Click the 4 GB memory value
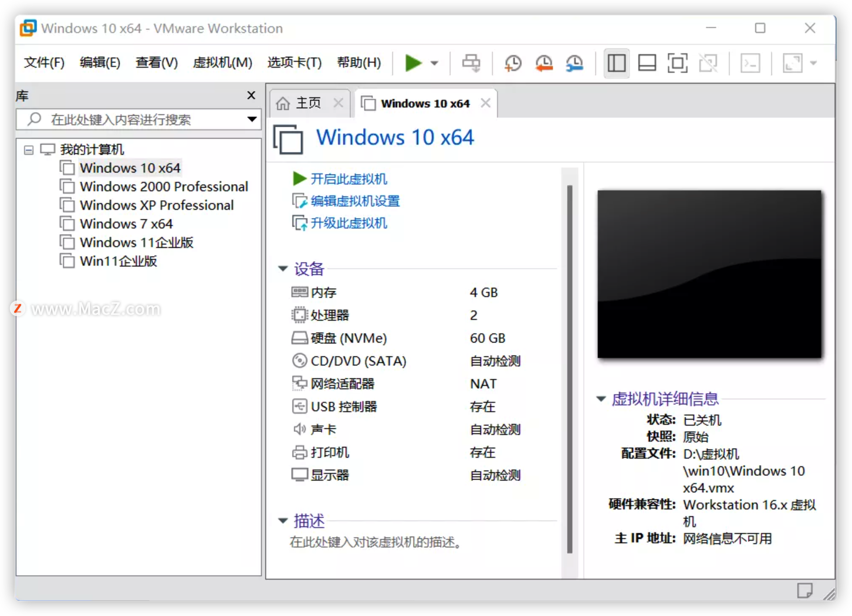Image resolution: width=852 pixels, height=616 pixels. 484,292
